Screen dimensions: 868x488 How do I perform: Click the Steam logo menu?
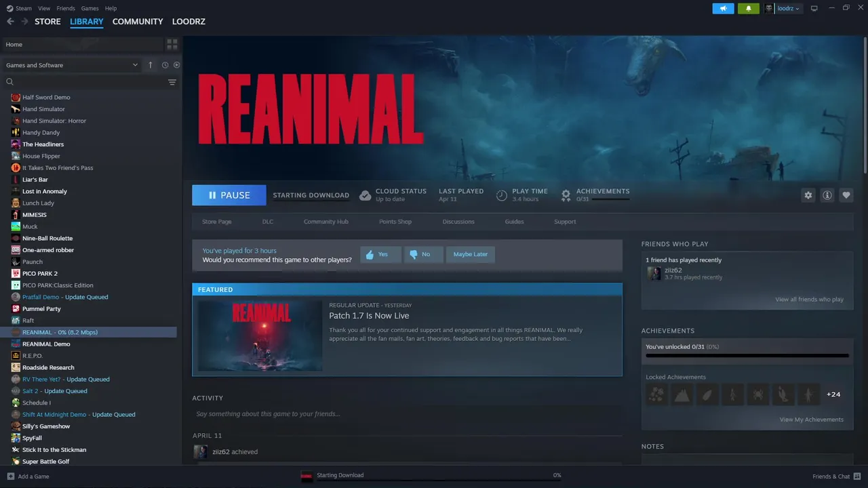coord(19,8)
